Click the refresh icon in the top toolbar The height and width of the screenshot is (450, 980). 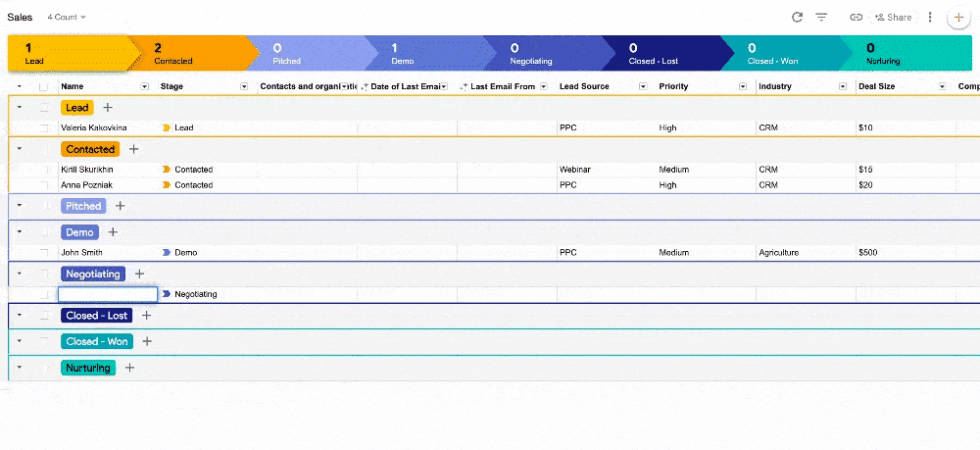coord(797,18)
